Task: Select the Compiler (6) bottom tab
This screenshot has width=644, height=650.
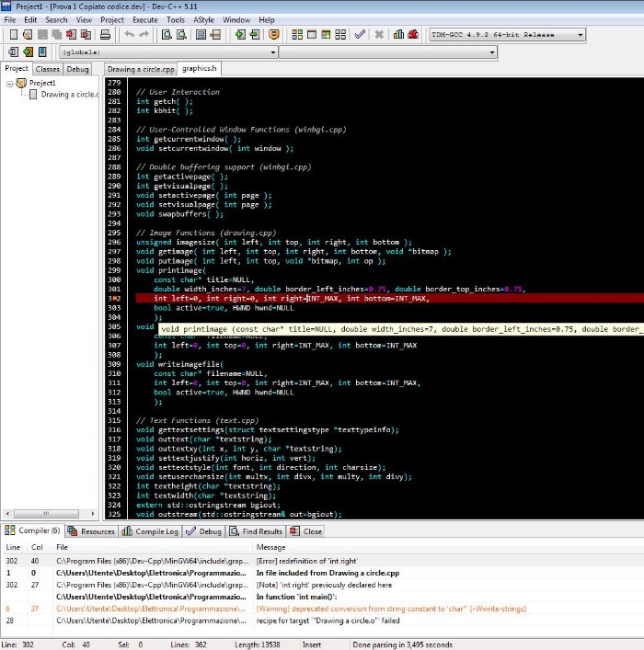Action: click(32, 530)
